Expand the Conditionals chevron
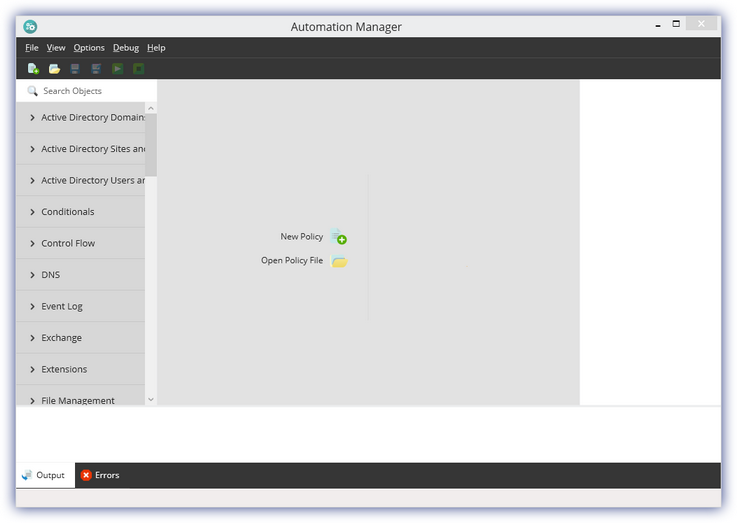Viewport: 737px width, 523px height. (x=32, y=212)
